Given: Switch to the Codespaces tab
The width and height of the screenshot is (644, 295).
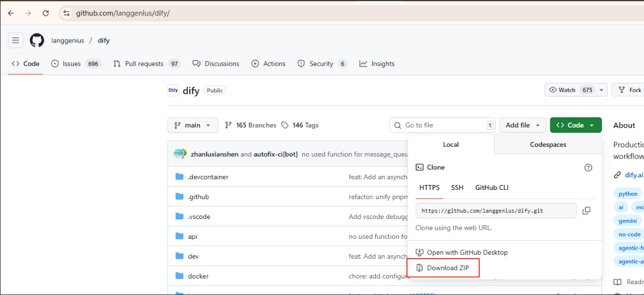Looking at the screenshot, I should coord(548,145).
